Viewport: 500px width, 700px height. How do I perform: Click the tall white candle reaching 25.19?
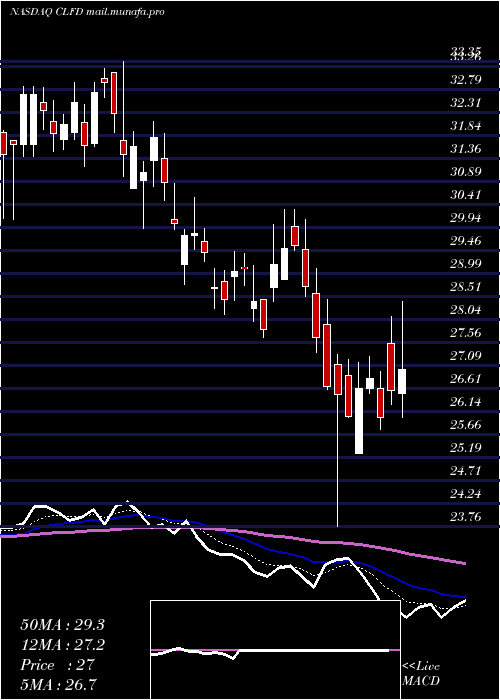[x=359, y=421]
